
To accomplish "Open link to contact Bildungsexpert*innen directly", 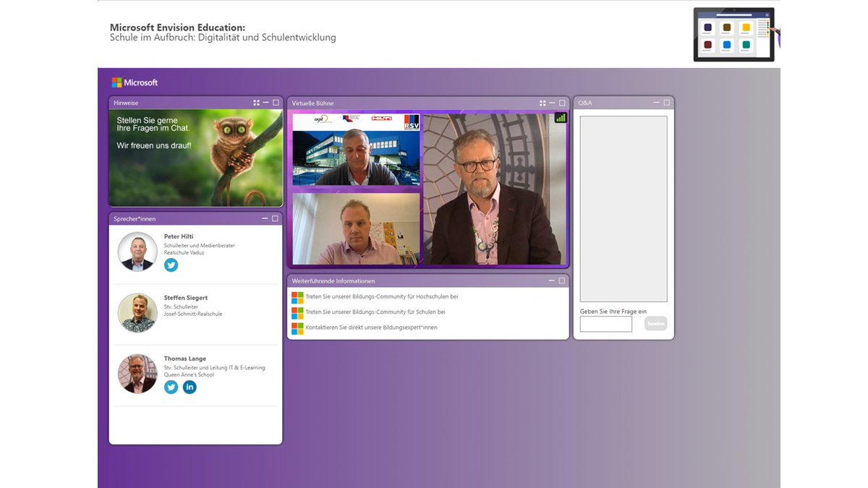I will click(x=372, y=328).
